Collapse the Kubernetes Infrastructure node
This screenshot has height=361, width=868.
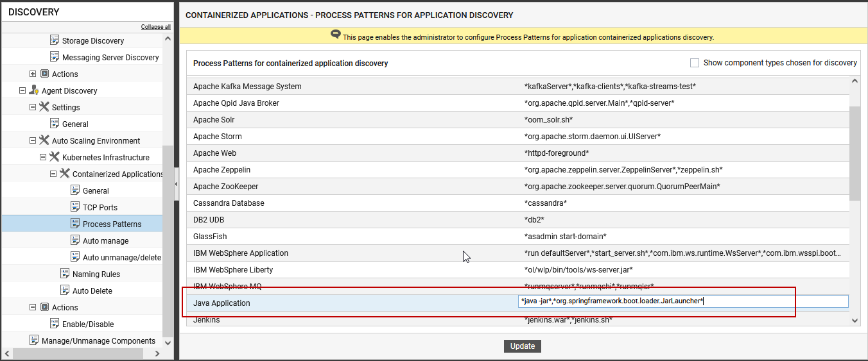[x=43, y=157]
